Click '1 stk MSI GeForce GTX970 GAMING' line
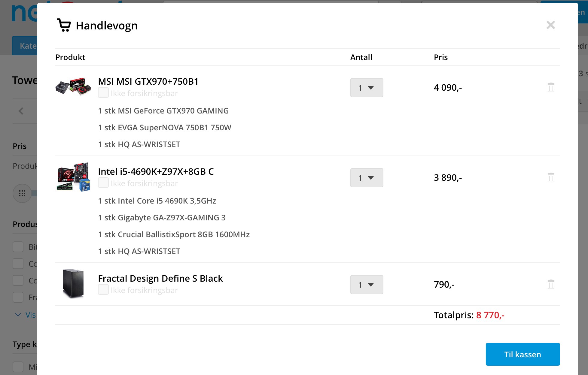The height and width of the screenshot is (375, 588). tap(163, 111)
